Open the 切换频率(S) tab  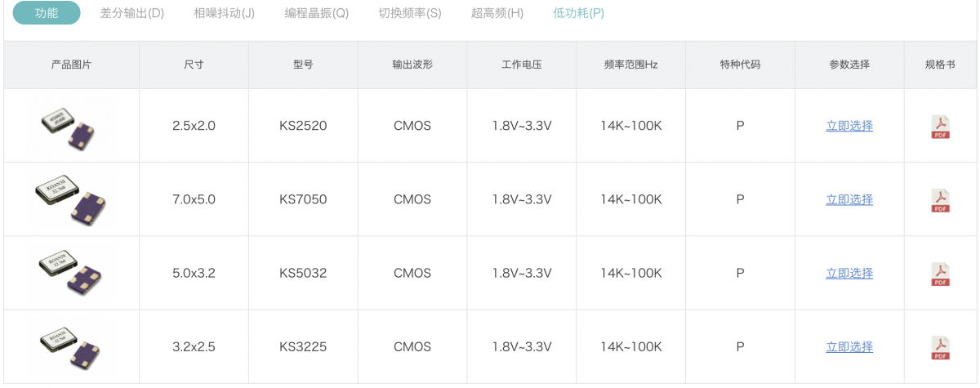(x=409, y=13)
